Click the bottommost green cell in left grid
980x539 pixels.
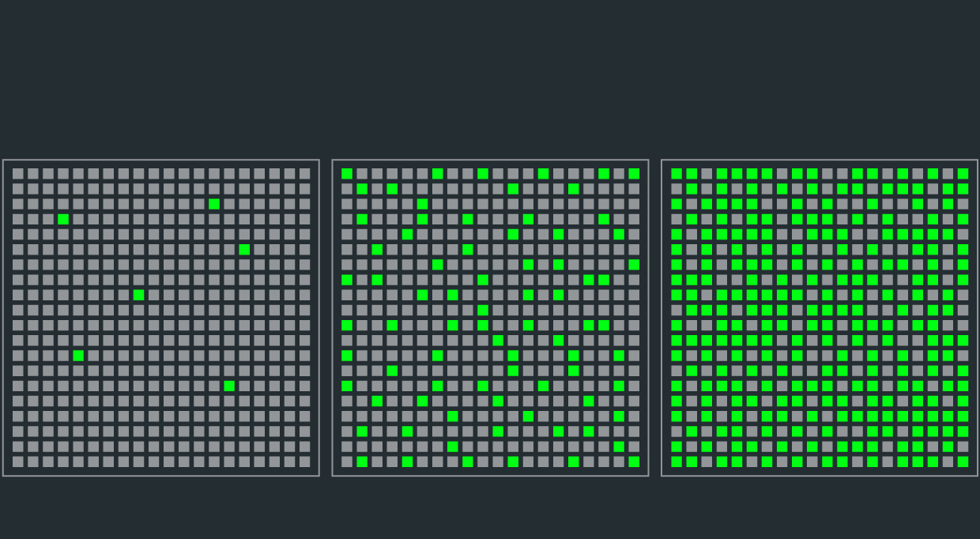[229, 386]
